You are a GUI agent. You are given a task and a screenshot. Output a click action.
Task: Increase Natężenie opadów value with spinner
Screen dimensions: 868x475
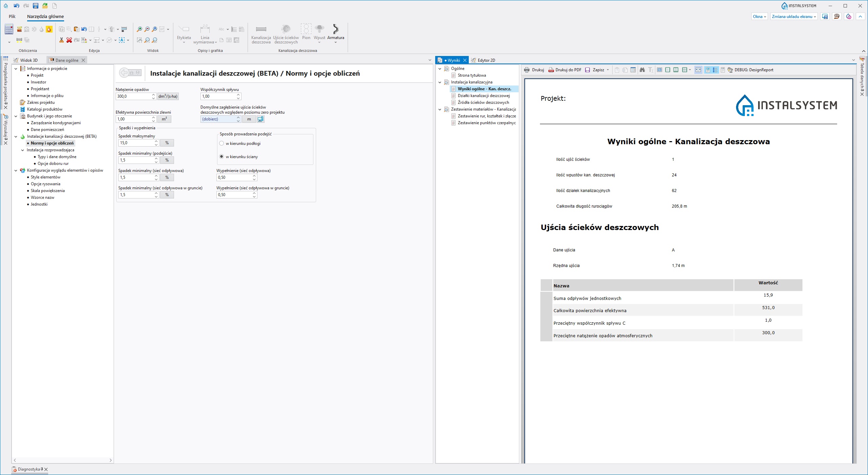click(153, 95)
